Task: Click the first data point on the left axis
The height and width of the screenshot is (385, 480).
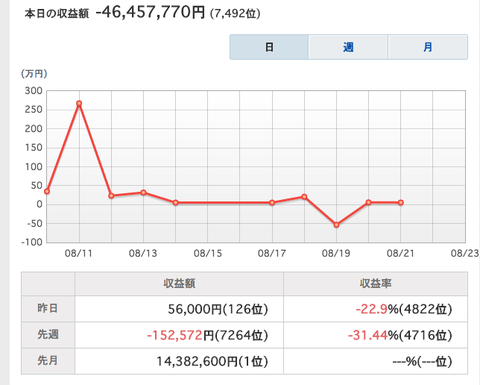Action: (47, 191)
